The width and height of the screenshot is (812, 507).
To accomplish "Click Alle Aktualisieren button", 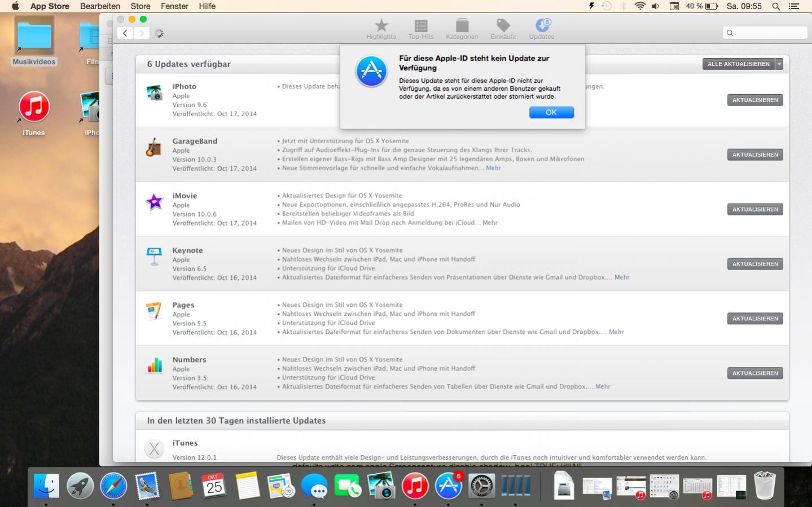I will (x=739, y=64).
